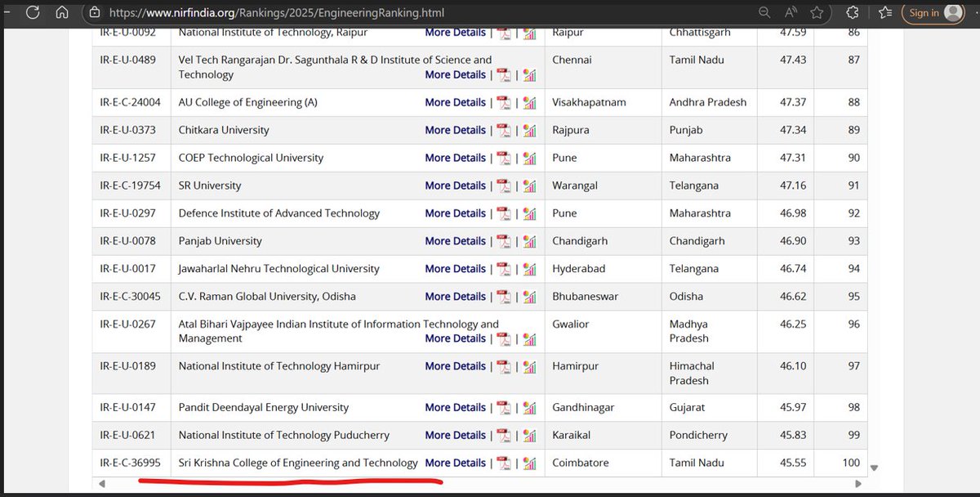The image size is (980, 497).
Task: Select the score 47.43
Action: 793,60
